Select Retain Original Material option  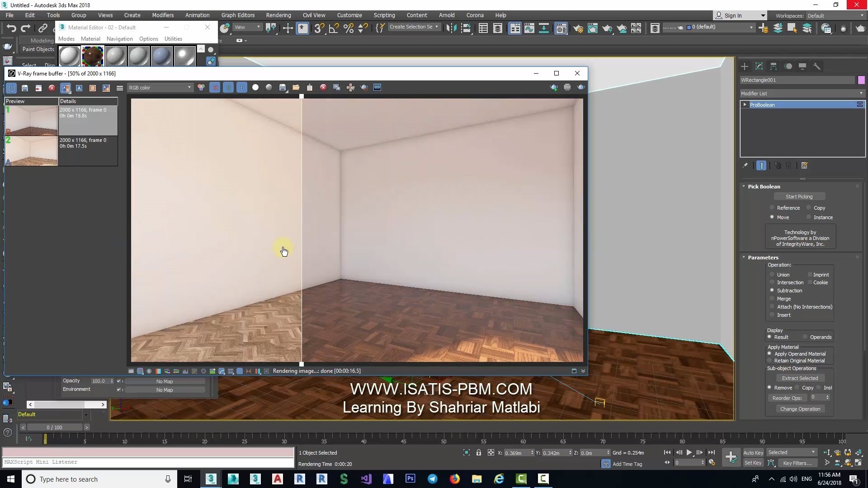pos(769,361)
